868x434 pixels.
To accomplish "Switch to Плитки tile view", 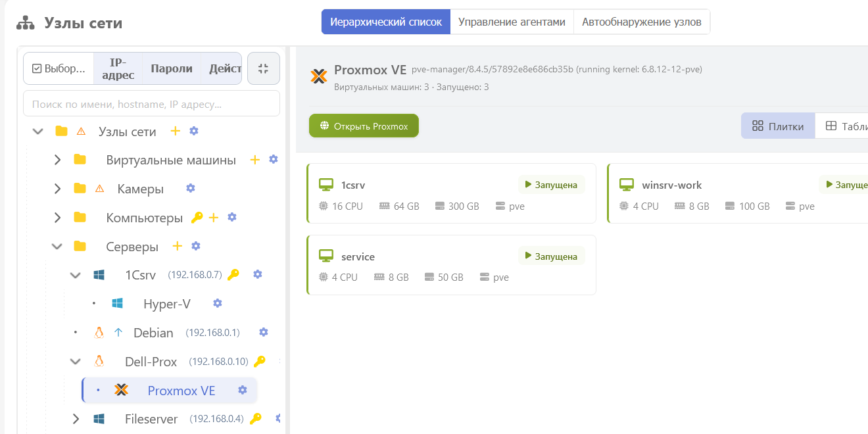I will tap(778, 126).
